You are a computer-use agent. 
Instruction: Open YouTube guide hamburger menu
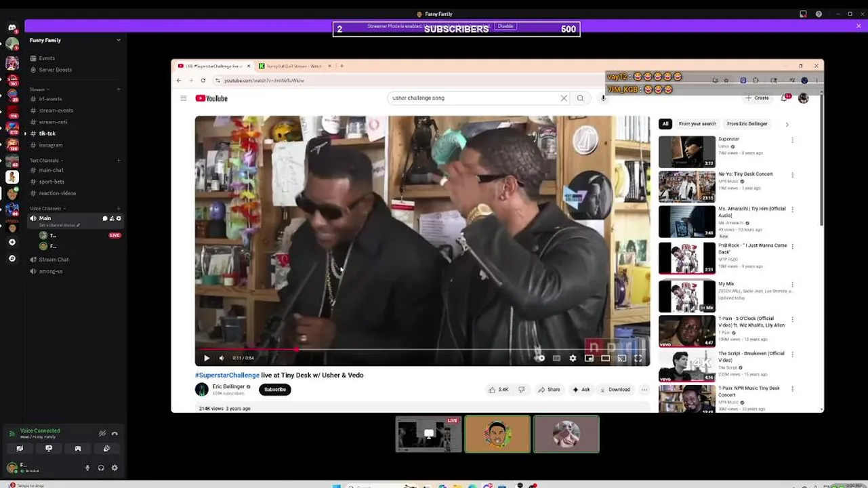183,98
